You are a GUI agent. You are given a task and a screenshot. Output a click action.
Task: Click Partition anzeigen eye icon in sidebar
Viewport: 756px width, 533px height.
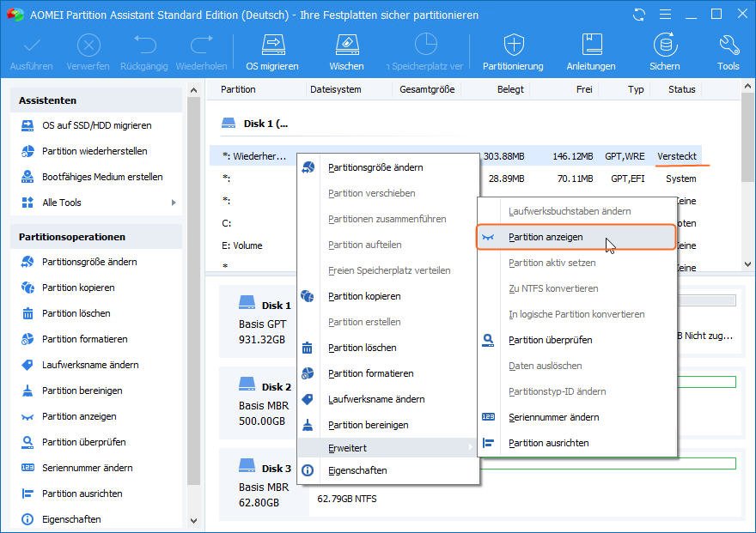coord(27,417)
